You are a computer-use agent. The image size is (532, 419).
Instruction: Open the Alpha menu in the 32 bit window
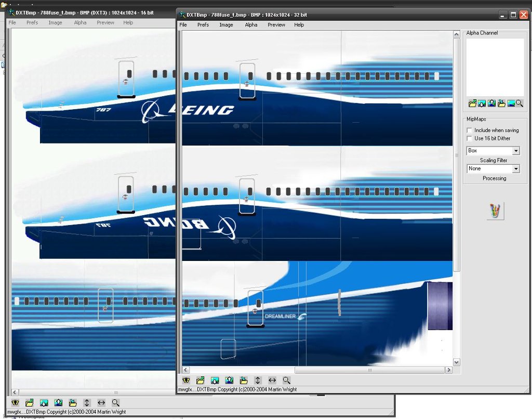(x=251, y=25)
